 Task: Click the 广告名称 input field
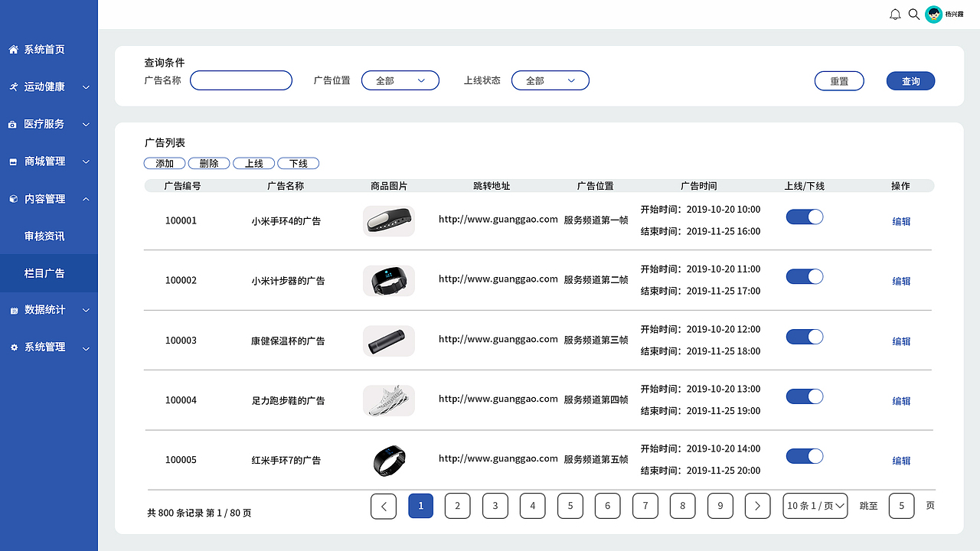tap(240, 80)
